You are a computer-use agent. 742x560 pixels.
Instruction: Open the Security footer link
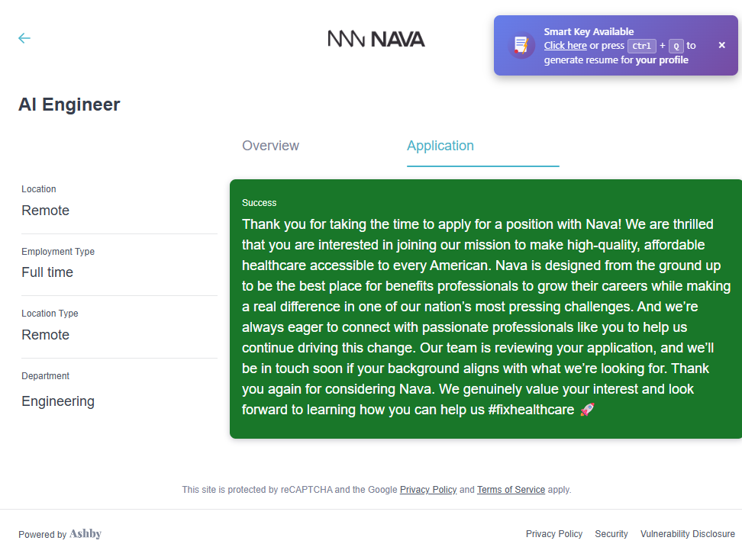[x=611, y=534]
